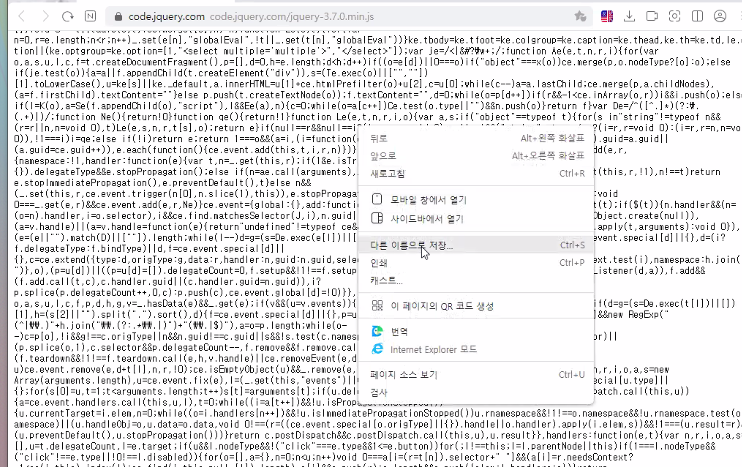Select 페이지 소스 보기 menu entry

[477, 375]
